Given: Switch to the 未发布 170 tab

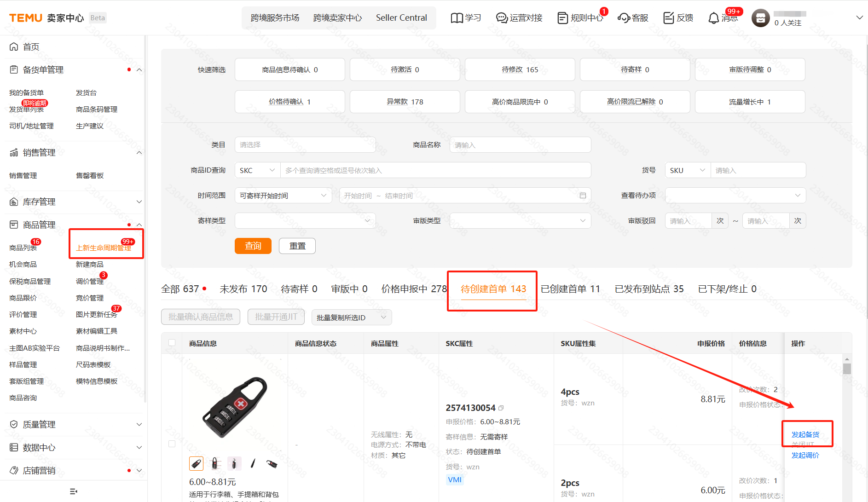Looking at the screenshot, I should tap(243, 289).
